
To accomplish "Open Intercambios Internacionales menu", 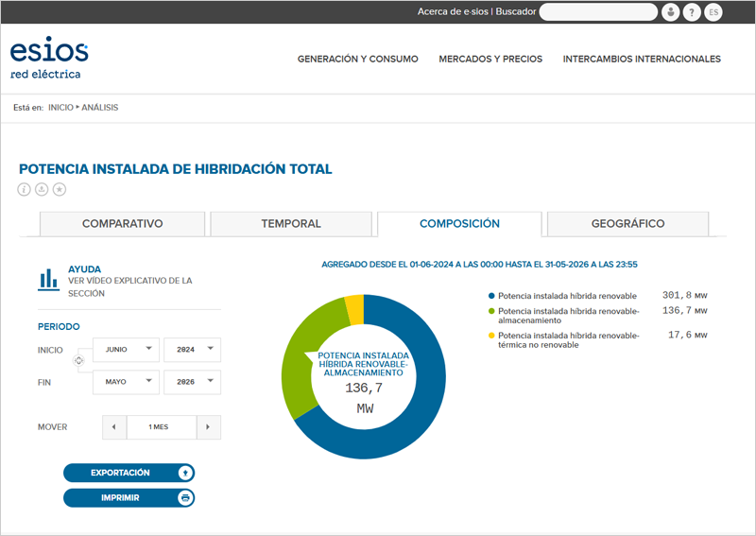I will (642, 59).
